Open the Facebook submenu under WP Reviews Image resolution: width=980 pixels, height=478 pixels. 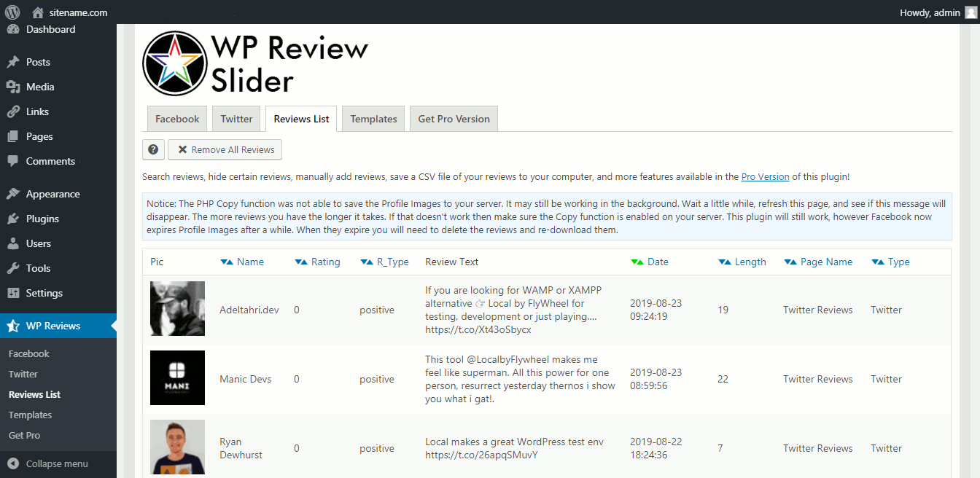(29, 353)
